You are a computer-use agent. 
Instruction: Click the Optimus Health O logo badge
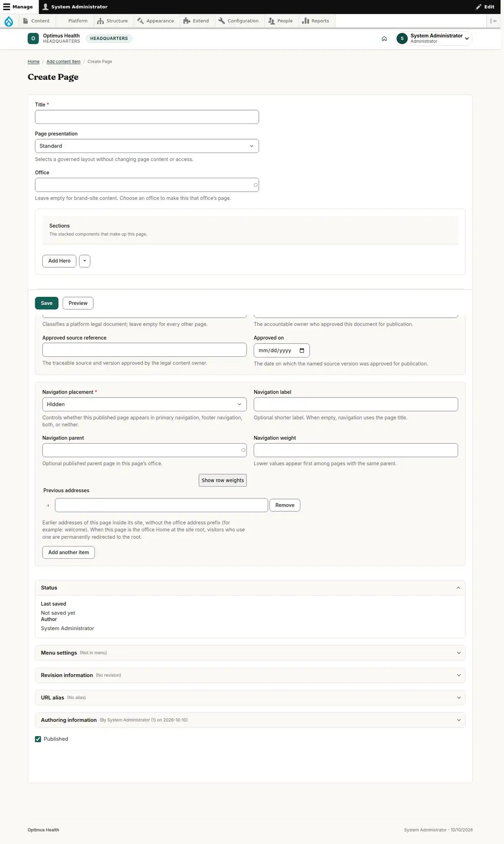point(33,39)
